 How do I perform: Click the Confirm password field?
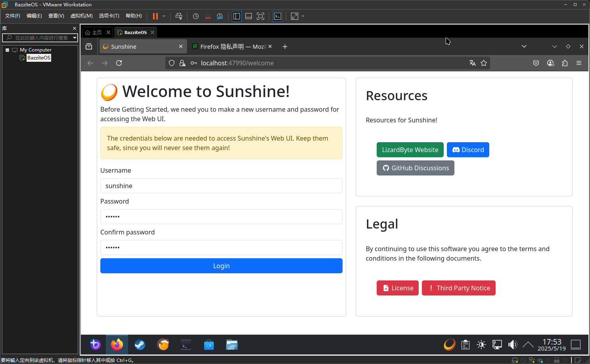point(221,248)
